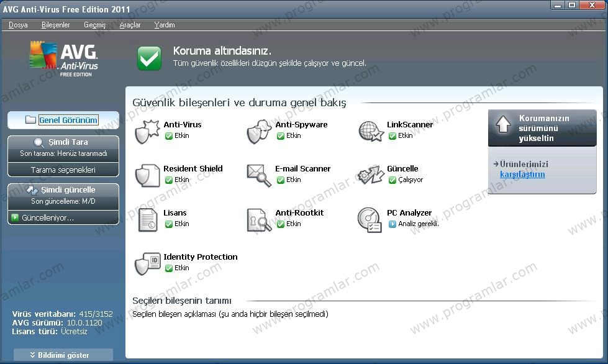Select the Lisans document icon

pos(147,220)
